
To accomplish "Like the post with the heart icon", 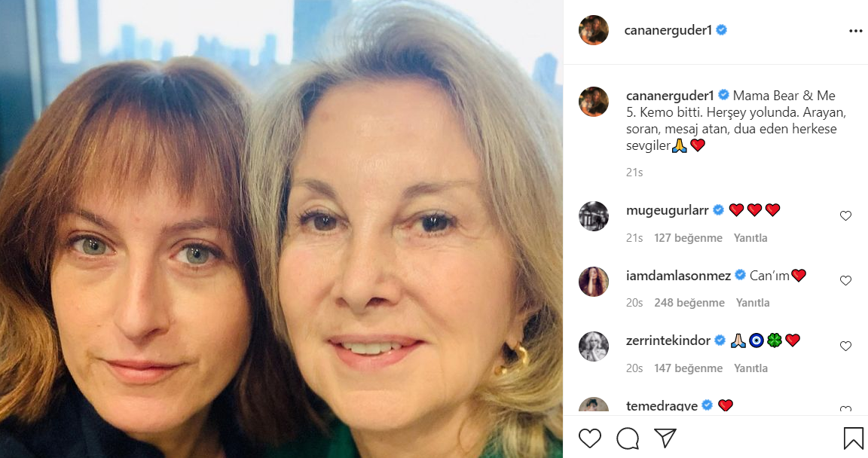I will point(590,438).
